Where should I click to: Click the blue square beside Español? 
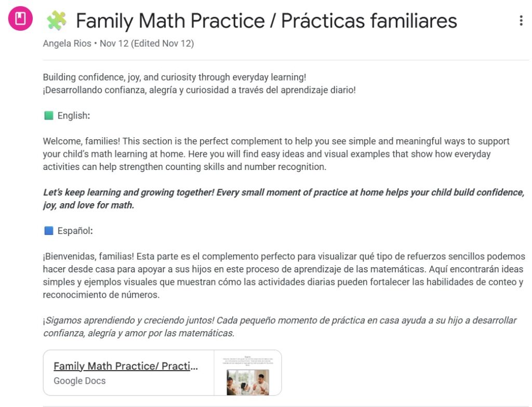click(x=49, y=231)
